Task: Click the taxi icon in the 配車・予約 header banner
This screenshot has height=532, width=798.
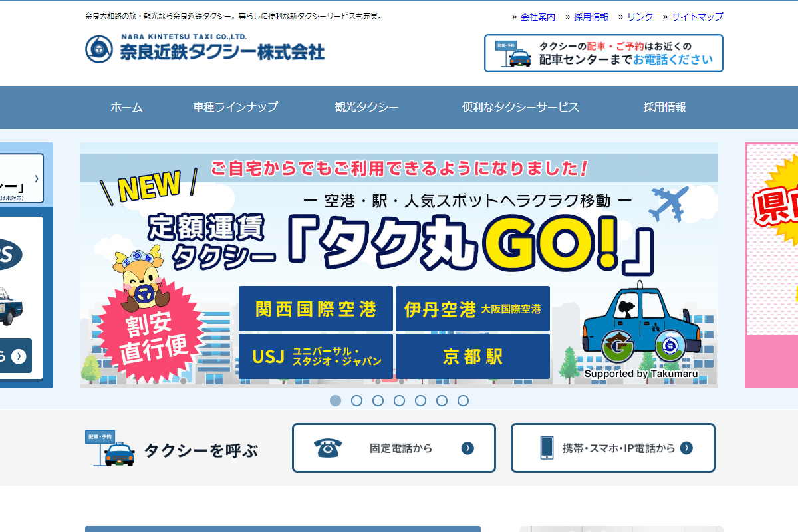Action: 514,54
